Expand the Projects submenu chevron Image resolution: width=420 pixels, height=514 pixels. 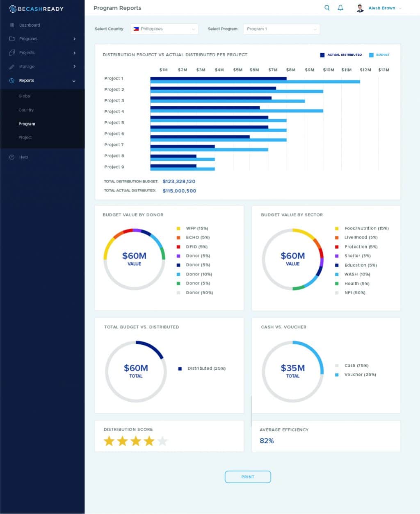click(74, 53)
